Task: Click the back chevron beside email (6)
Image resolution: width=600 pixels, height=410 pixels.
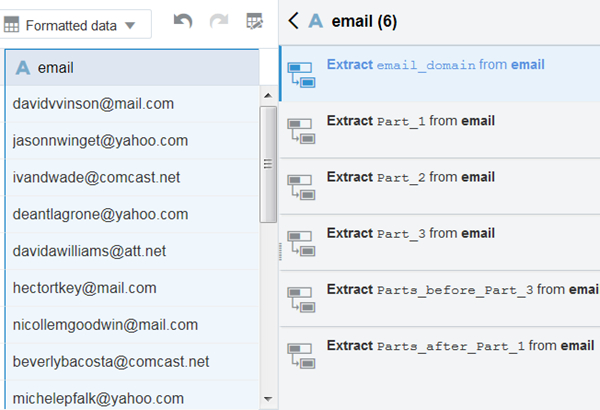Action: pyautogui.click(x=293, y=20)
